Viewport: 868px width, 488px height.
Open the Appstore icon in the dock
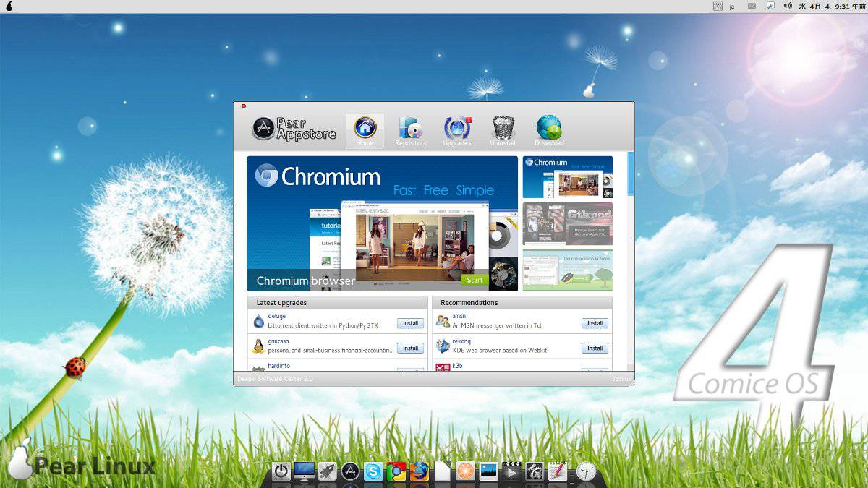[350, 471]
